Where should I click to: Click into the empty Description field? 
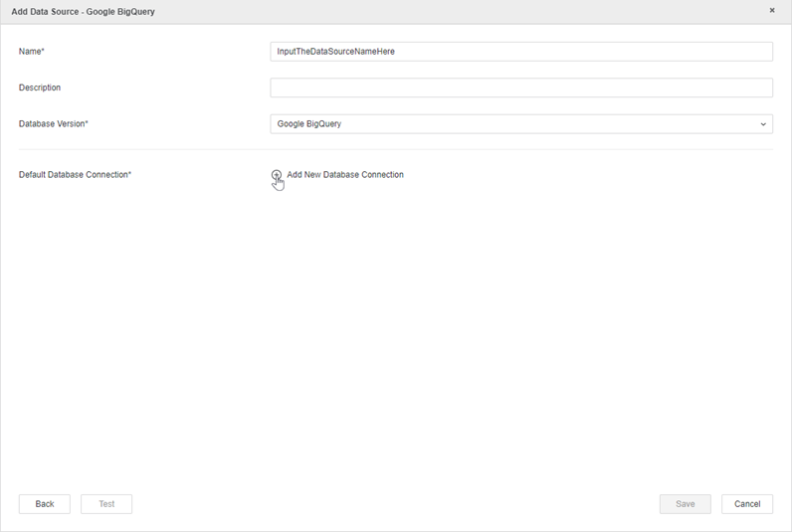click(x=521, y=88)
